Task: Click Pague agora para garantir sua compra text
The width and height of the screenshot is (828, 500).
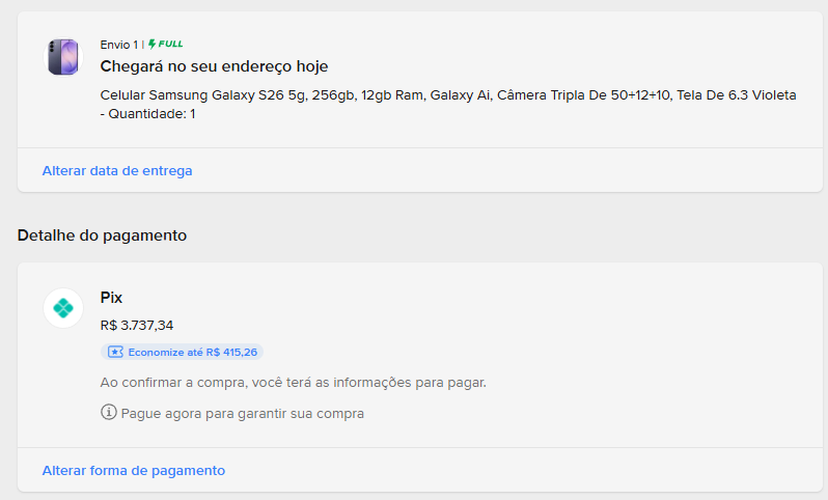Action: coord(242,413)
